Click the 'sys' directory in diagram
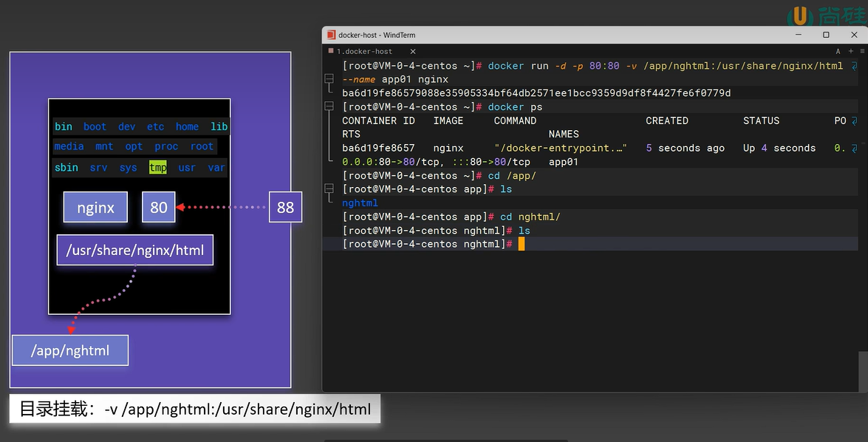The image size is (868, 442). click(129, 167)
